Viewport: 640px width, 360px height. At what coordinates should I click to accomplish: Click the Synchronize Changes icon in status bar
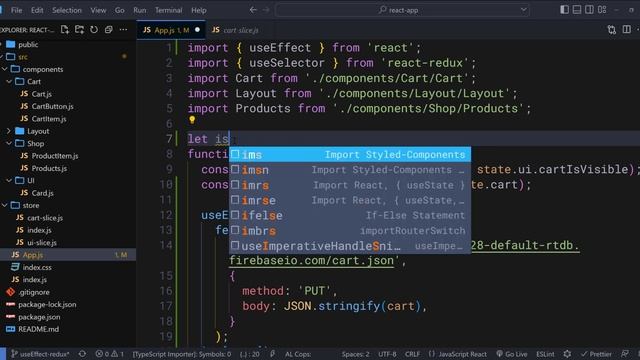tap(82, 354)
